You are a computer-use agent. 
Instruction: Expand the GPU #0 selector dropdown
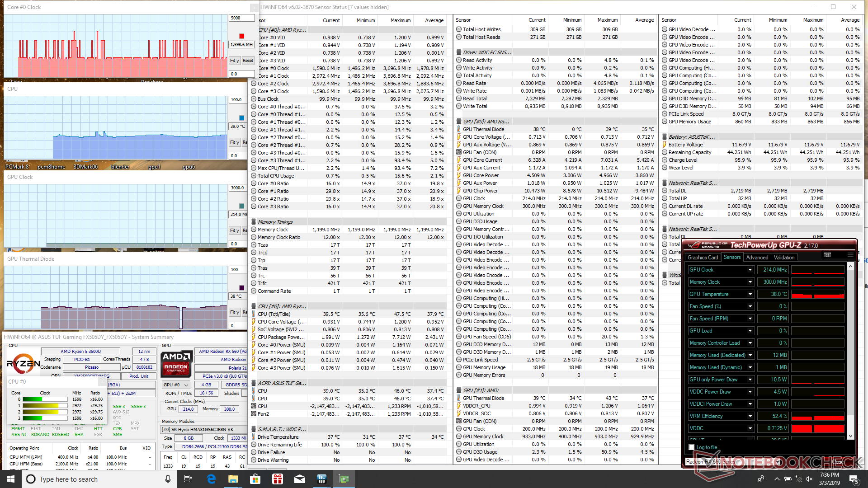coord(176,385)
